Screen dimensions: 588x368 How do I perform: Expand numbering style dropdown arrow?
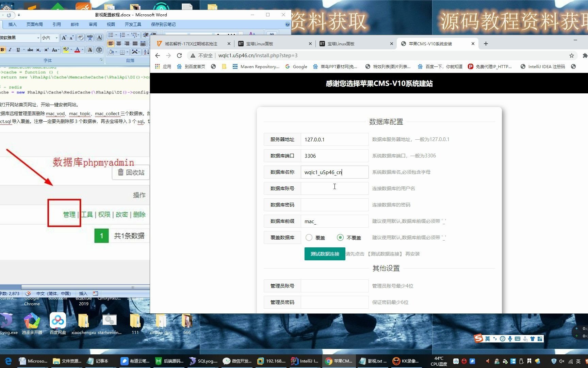pos(128,35)
